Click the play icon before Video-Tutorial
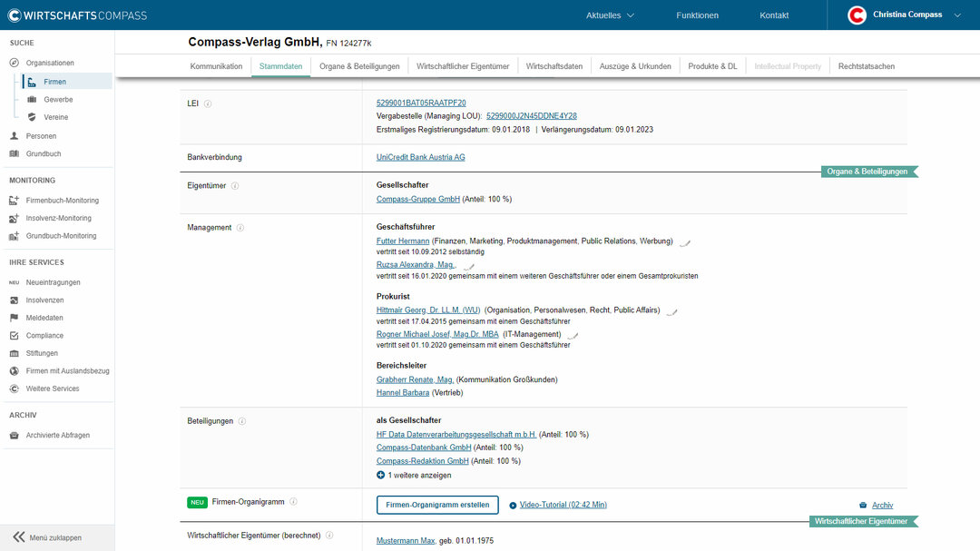The height and width of the screenshot is (551, 980). tap(513, 506)
